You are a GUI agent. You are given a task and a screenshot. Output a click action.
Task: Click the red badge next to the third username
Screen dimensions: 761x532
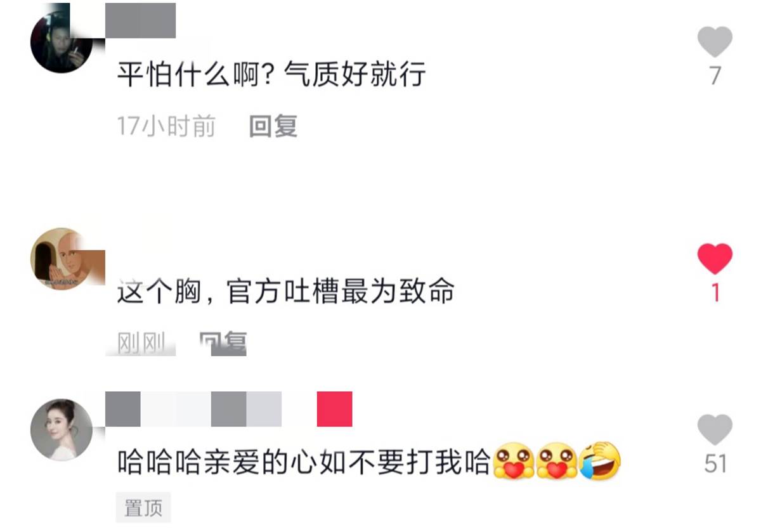(334, 409)
